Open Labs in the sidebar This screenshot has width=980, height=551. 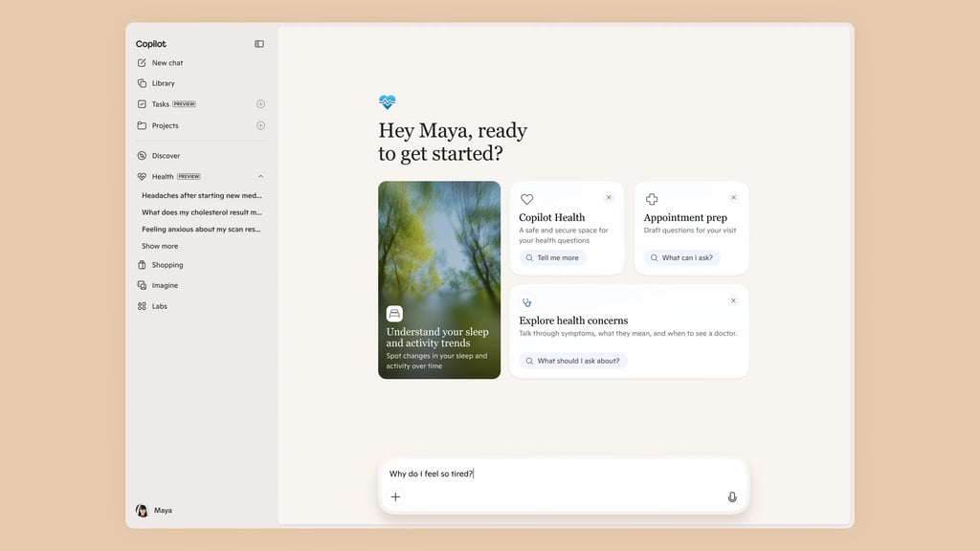[160, 306]
